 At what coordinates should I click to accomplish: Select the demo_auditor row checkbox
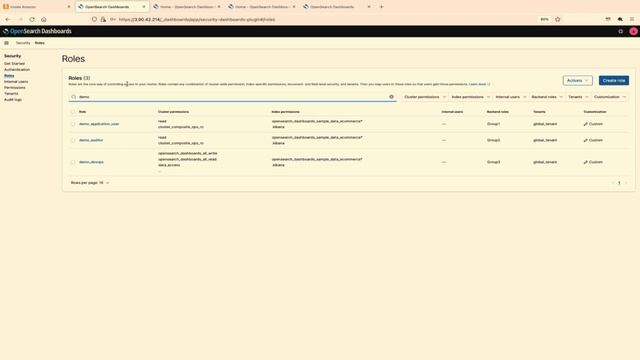(73, 140)
